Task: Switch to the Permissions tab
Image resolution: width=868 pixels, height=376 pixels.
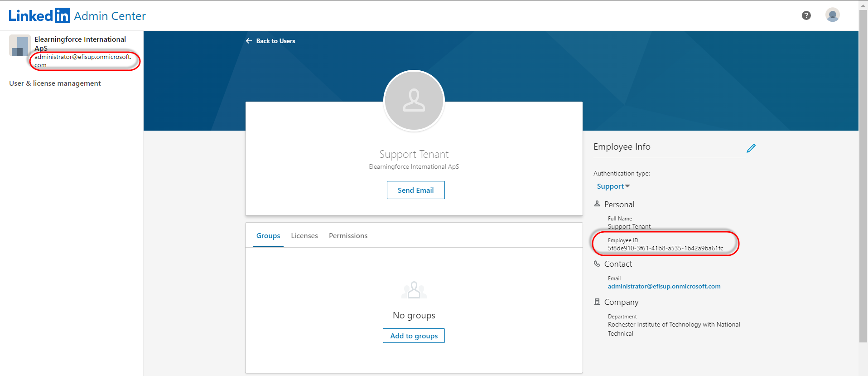Action: pos(348,236)
